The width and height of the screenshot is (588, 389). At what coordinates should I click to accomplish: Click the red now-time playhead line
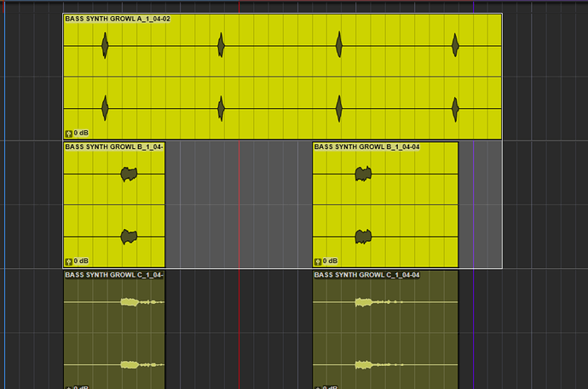pos(239,195)
